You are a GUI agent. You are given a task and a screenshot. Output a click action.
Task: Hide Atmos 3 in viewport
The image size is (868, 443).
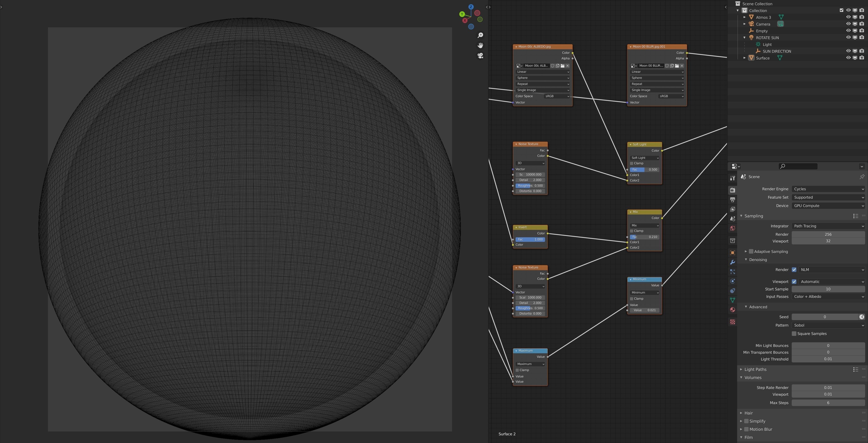[x=848, y=17]
